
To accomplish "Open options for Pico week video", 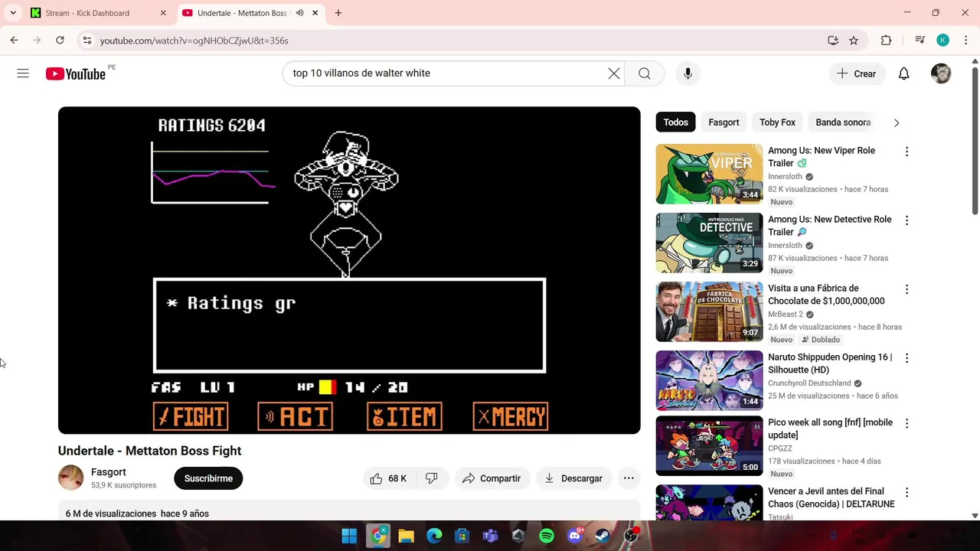I will [906, 423].
